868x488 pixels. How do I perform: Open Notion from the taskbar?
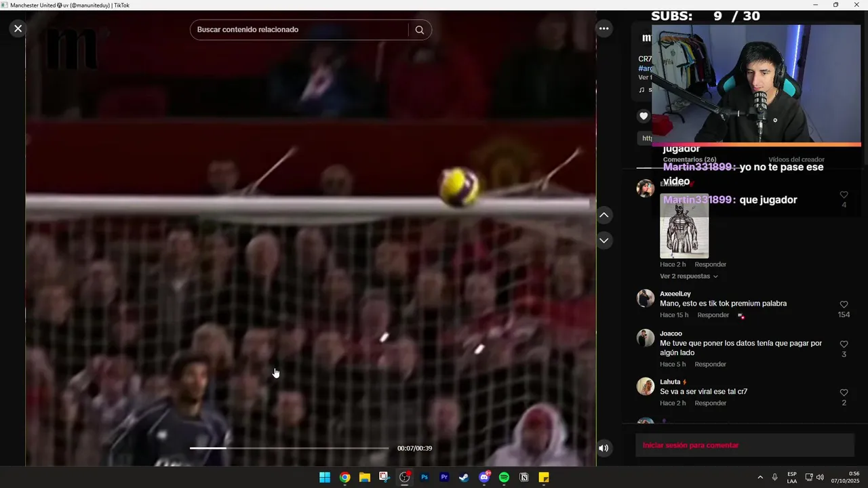point(524,477)
